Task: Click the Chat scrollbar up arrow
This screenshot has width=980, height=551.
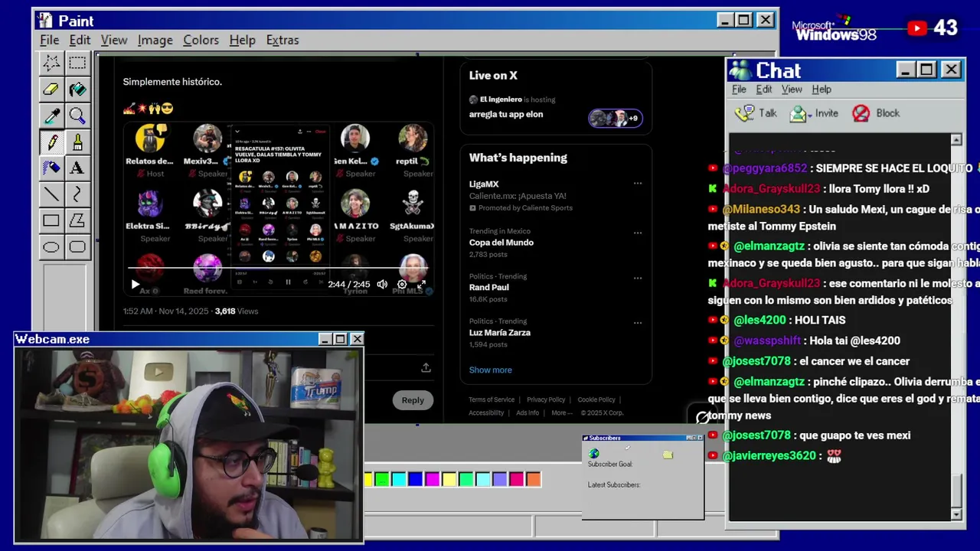Action: coord(956,140)
